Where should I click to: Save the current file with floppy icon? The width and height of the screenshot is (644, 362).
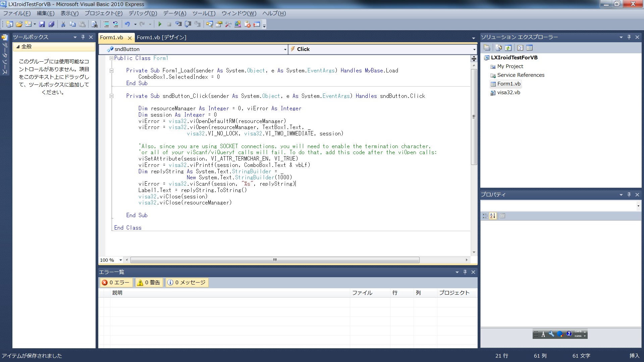pyautogui.click(x=42, y=24)
